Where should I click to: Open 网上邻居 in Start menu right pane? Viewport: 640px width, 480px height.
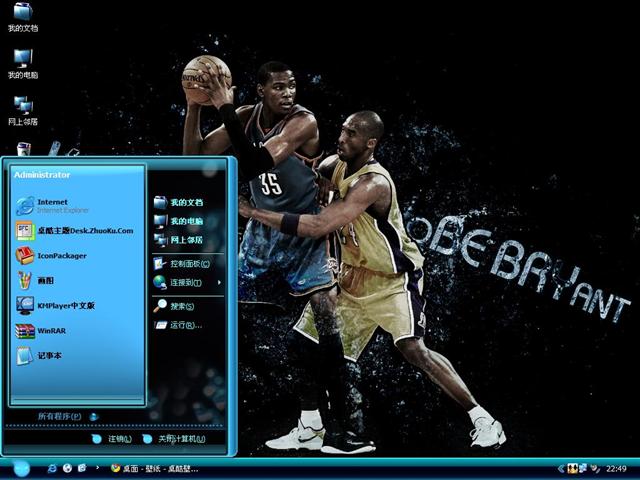(x=179, y=240)
